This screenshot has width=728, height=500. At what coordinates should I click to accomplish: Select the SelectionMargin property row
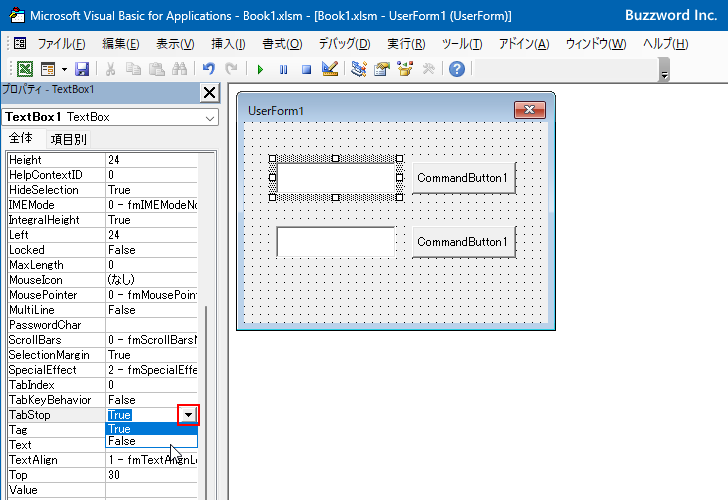pyautogui.click(x=103, y=355)
